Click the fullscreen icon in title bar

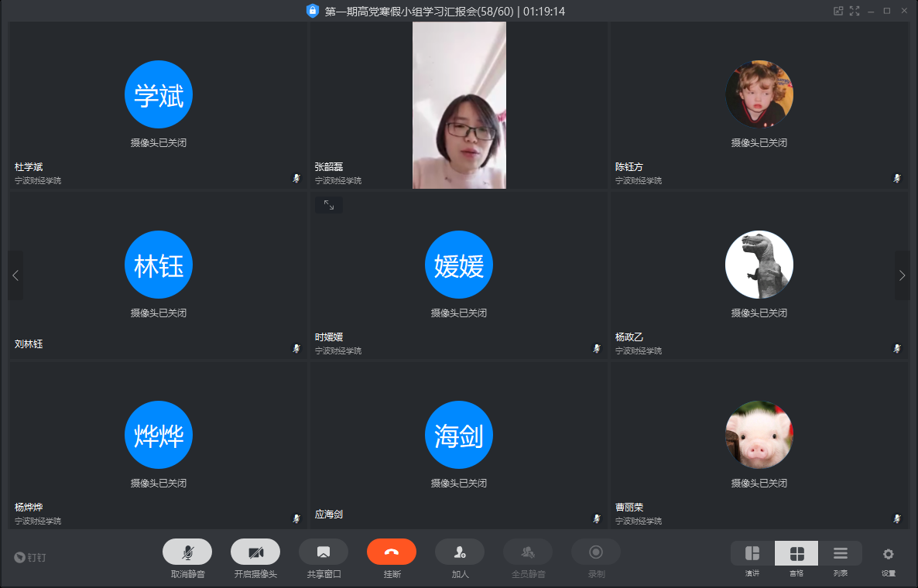point(855,11)
